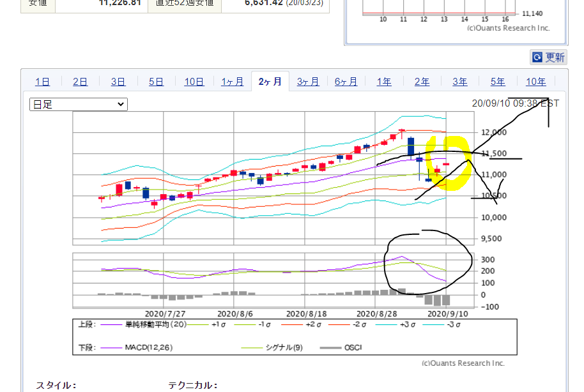This screenshot has width=584, height=392.
Task: Show the 5年 chart tab
Action: [x=498, y=82]
